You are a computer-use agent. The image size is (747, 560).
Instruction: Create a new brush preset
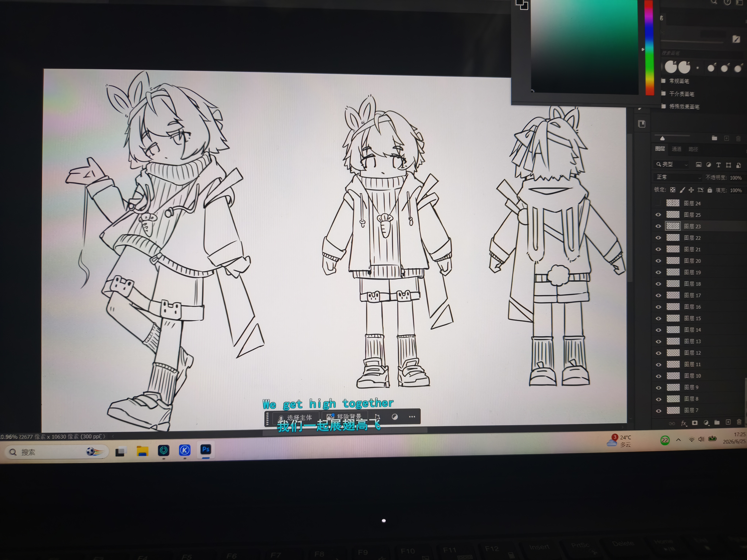(x=726, y=138)
